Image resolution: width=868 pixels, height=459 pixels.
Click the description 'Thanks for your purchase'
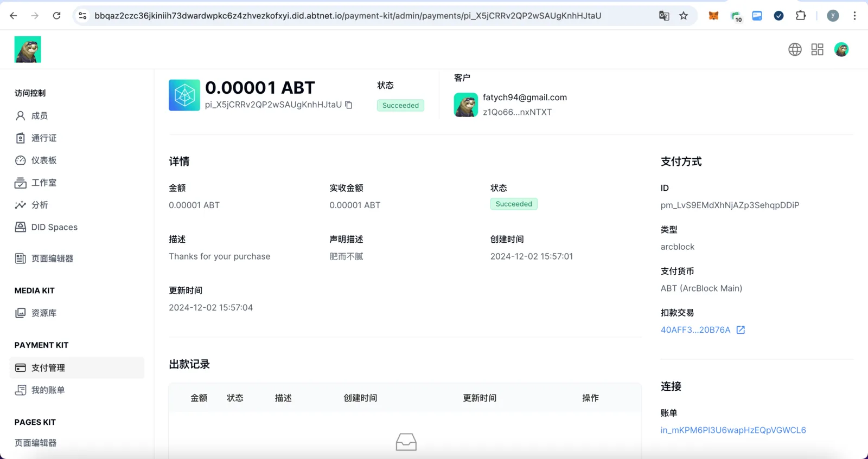[x=219, y=256]
